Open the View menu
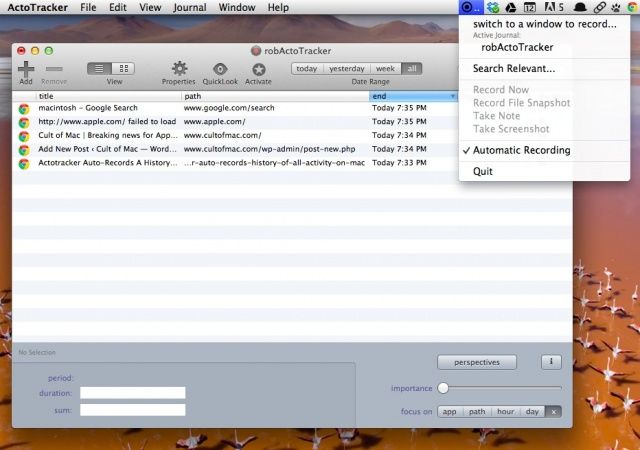Viewport: 640px width, 450px height. [x=150, y=7]
